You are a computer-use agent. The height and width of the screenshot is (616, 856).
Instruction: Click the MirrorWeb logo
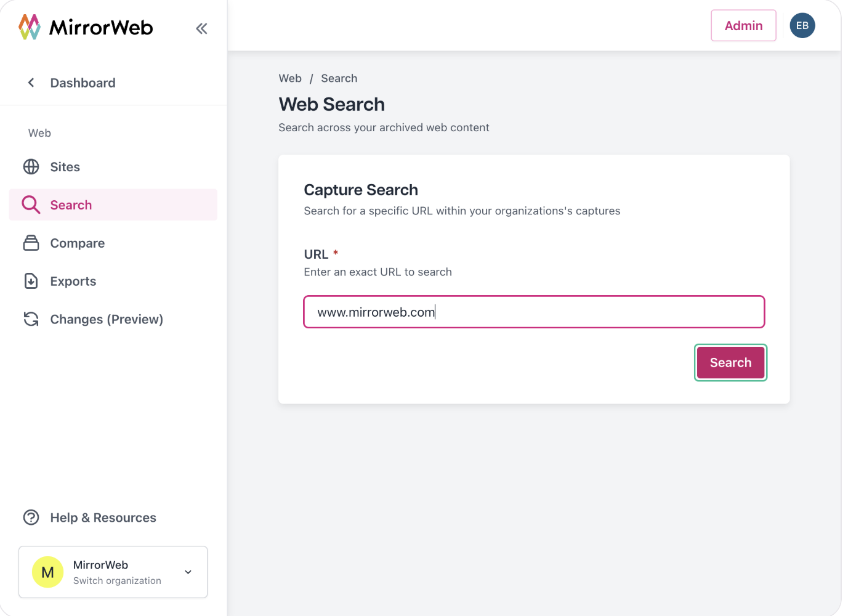coord(86,27)
